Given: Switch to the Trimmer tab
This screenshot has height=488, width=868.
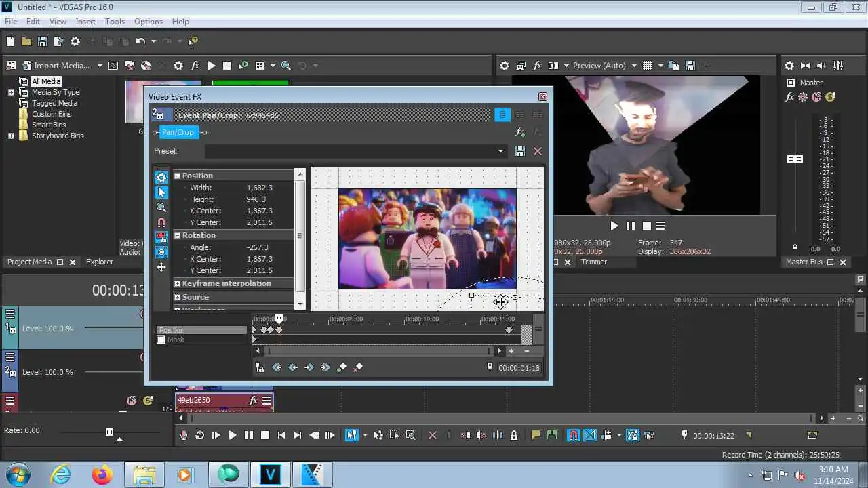Looking at the screenshot, I should point(594,262).
